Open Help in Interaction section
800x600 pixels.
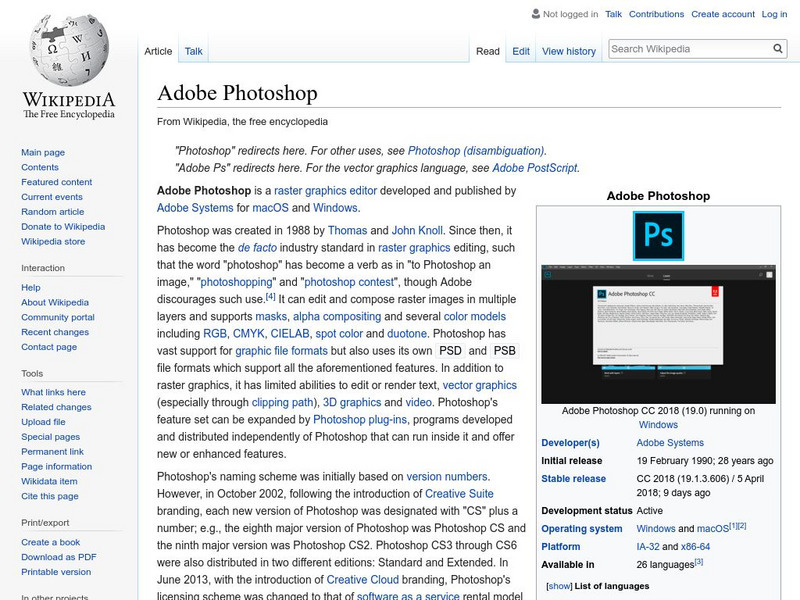(x=31, y=288)
